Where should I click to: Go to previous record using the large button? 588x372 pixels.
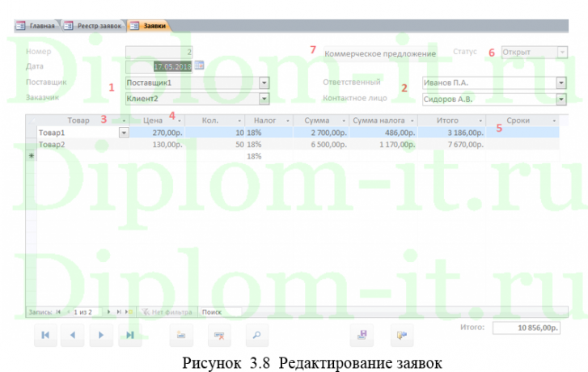[x=73, y=335]
